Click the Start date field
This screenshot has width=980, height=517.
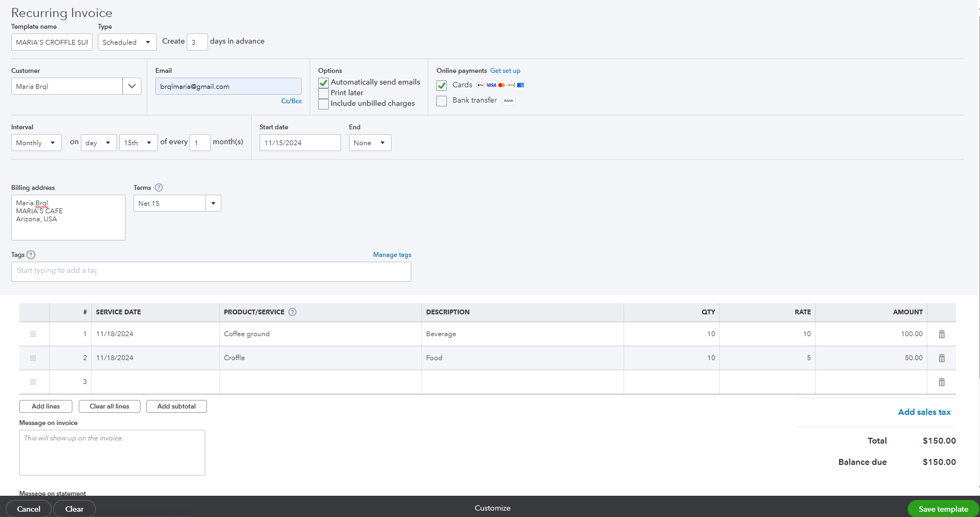point(300,143)
